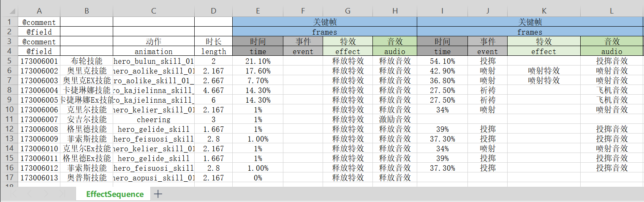
Task: Click the next sheet navigation arrow
Action: (46, 194)
